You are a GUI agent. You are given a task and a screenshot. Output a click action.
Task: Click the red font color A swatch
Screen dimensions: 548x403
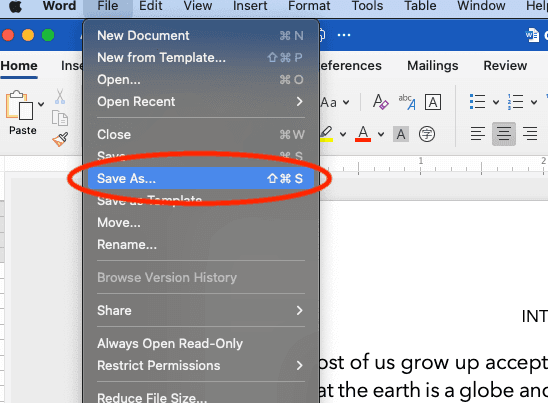363,134
